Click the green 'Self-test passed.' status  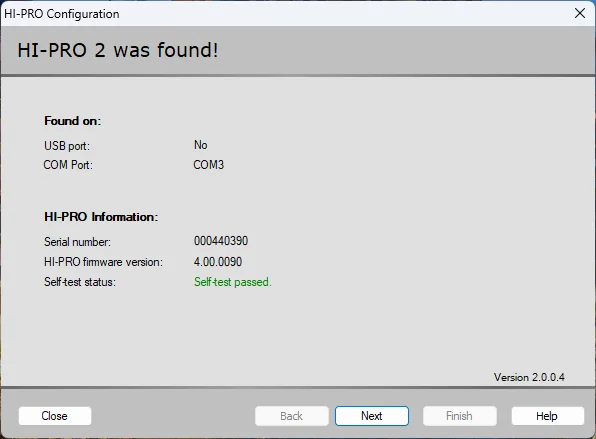233,282
